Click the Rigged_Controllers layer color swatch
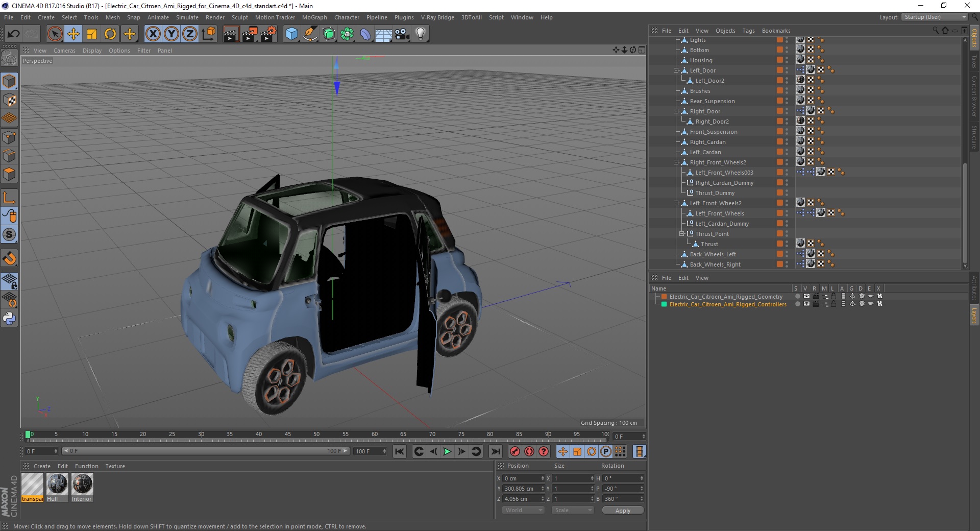The height and width of the screenshot is (531, 980). tap(664, 304)
